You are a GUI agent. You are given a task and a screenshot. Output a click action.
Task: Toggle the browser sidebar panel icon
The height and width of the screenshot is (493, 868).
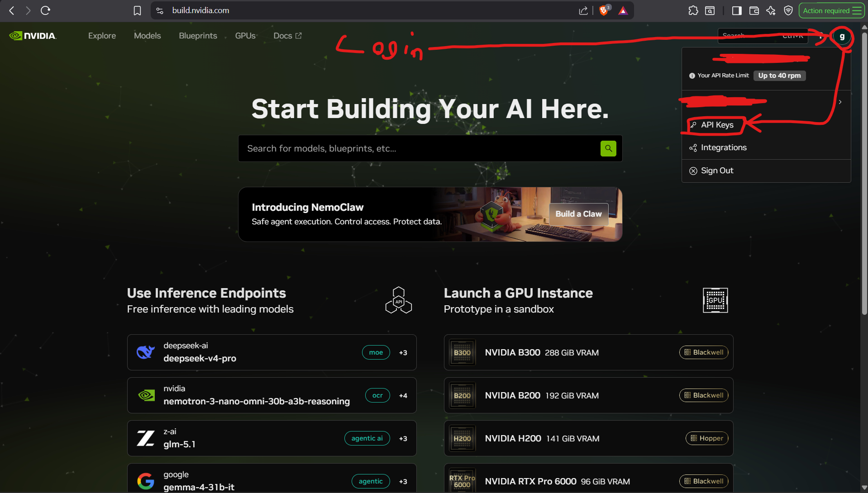tap(737, 10)
